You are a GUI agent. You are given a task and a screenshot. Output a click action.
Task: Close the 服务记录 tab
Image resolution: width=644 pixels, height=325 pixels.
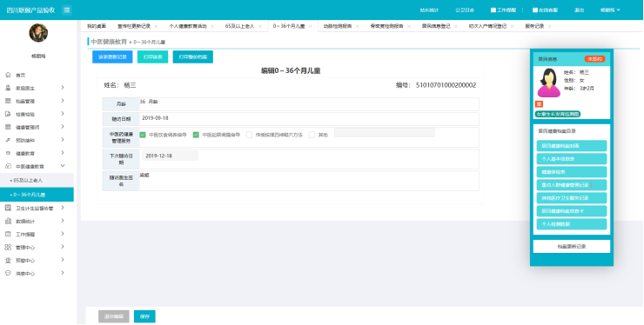[x=549, y=26]
